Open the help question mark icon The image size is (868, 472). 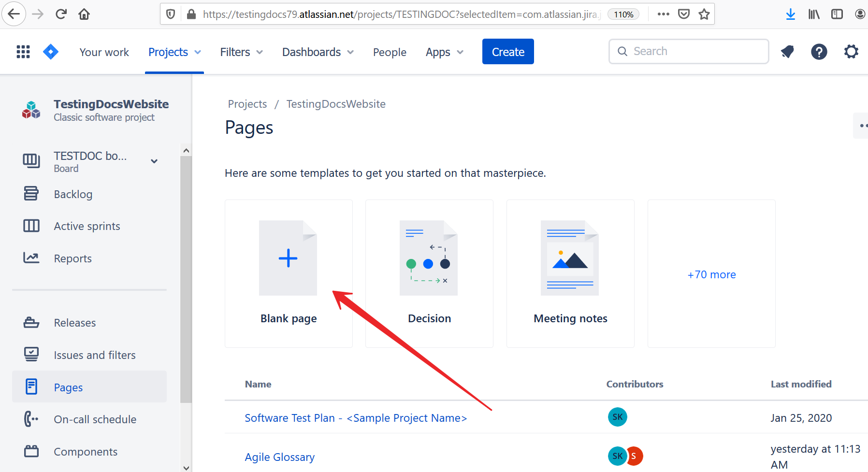[819, 52]
